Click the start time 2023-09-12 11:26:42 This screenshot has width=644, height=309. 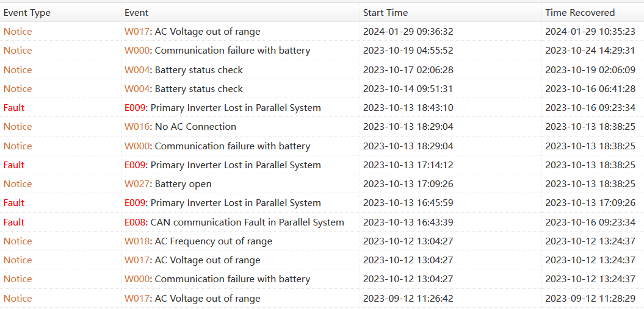point(408,299)
